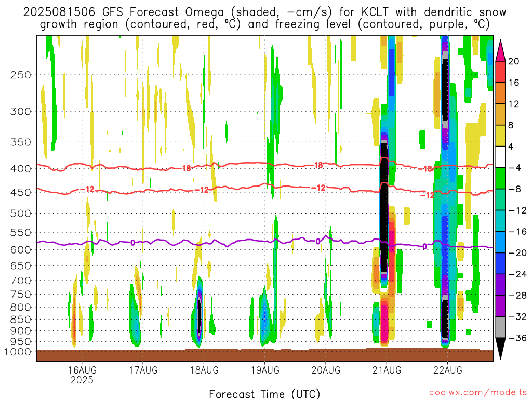This screenshot has height=399, width=532.
Task: Click the black omega core at 22AUG near 850
Action: 445,319
